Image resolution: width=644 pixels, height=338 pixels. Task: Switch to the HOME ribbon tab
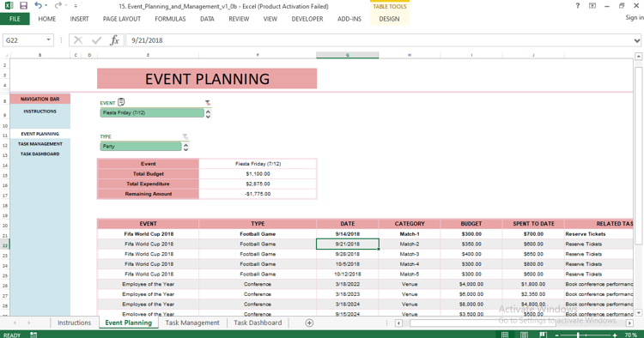click(x=47, y=19)
